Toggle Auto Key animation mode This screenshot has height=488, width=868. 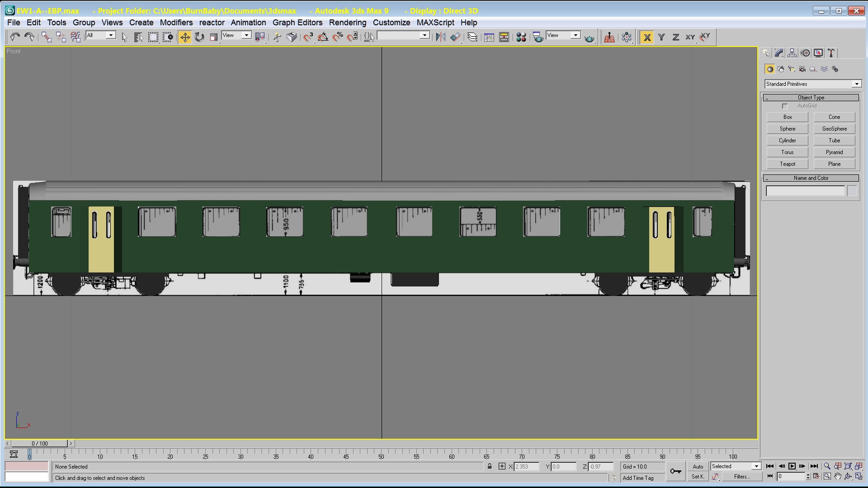coord(698,466)
